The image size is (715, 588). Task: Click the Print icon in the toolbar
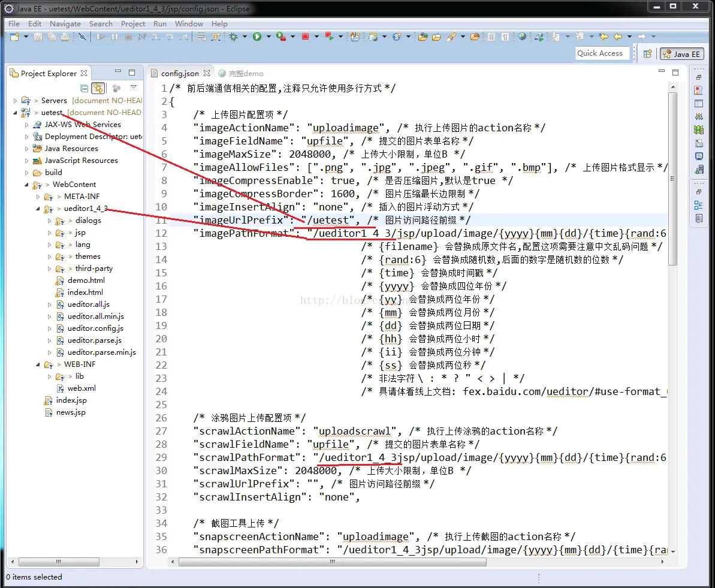65,37
